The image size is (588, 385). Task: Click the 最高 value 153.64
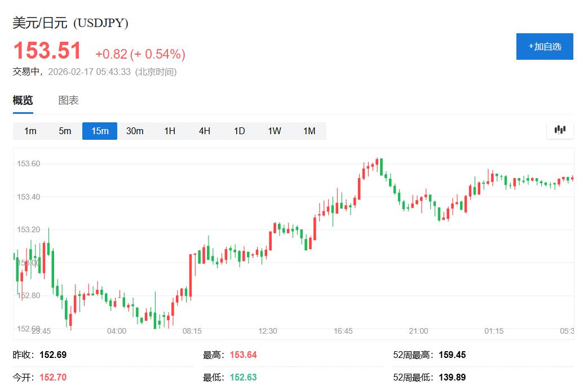point(244,355)
